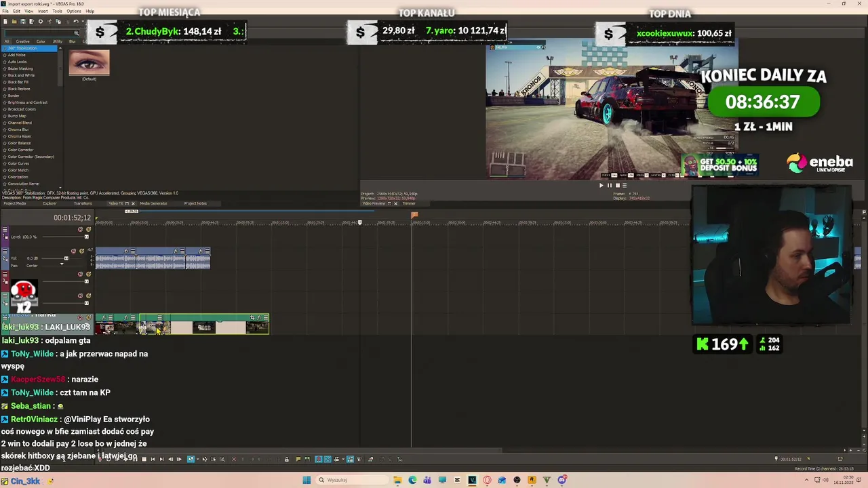Screen dimensions: 868x488
Task: Close the Video FX tab
Action: [x=133, y=203]
